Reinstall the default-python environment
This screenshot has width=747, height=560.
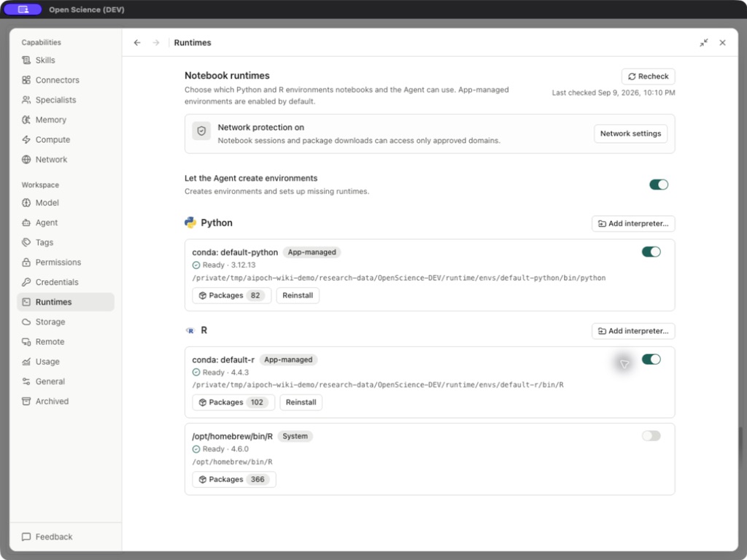pyautogui.click(x=298, y=295)
